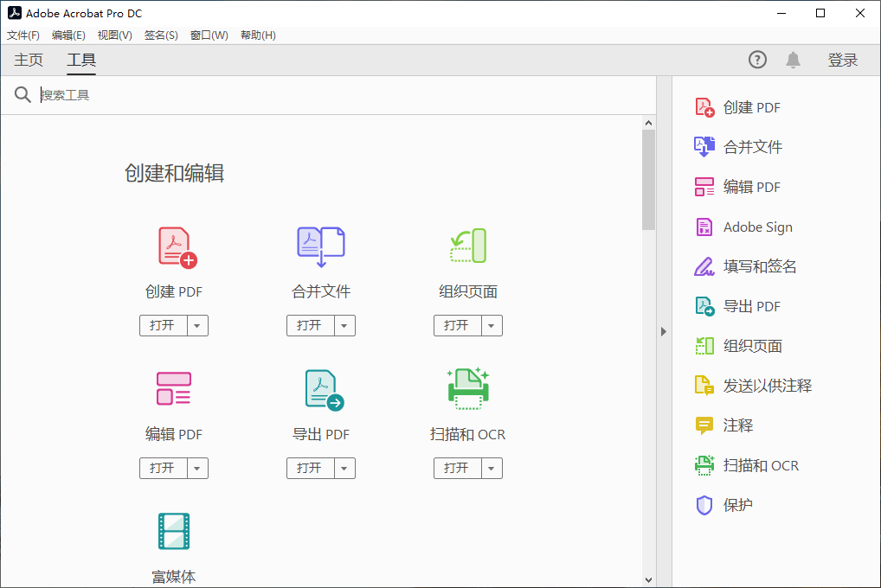881x588 pixels.
Task: Open the 签名(S) menu
Action: pyautogui.click(x=161, y=35)
